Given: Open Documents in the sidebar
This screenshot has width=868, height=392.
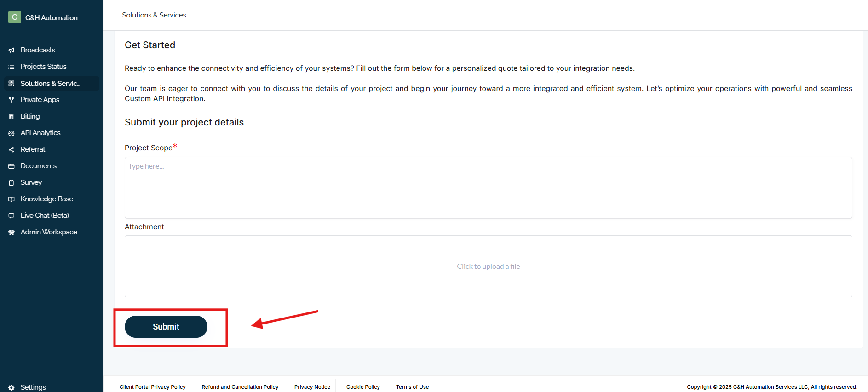Looking at the screenshot, I should point(39,166).
